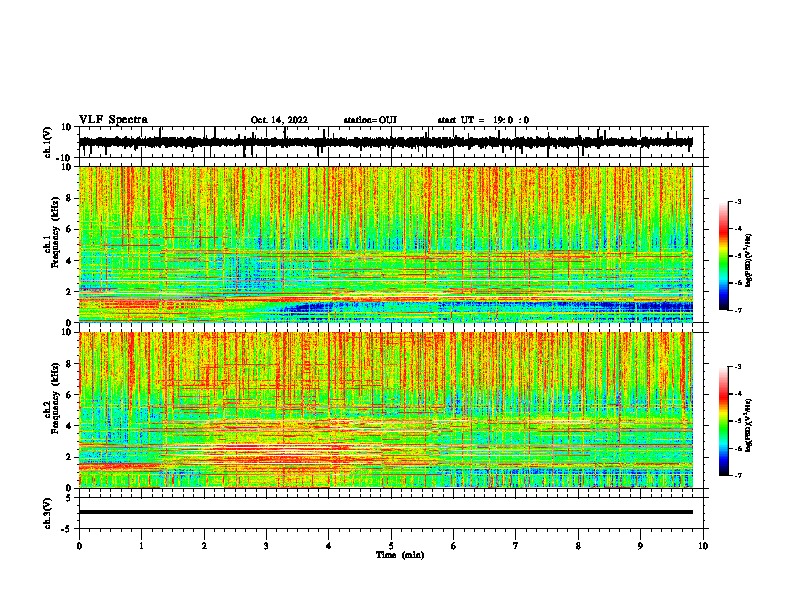
Task: Click the "4" kHz tick on the ch.2 spectrogram
Action: point(69,426)
